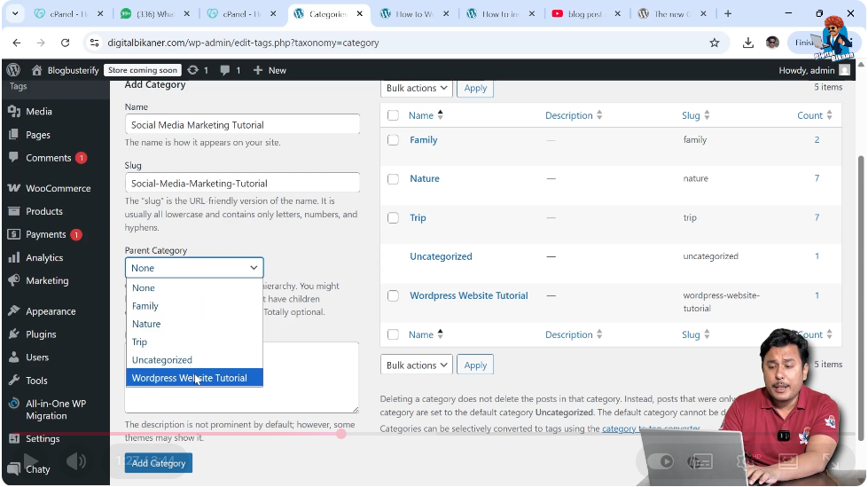Check the Nature category checkbox
The height and width of the screenshot is (487, 868).
pyautogui.click(x=393, y=179)
